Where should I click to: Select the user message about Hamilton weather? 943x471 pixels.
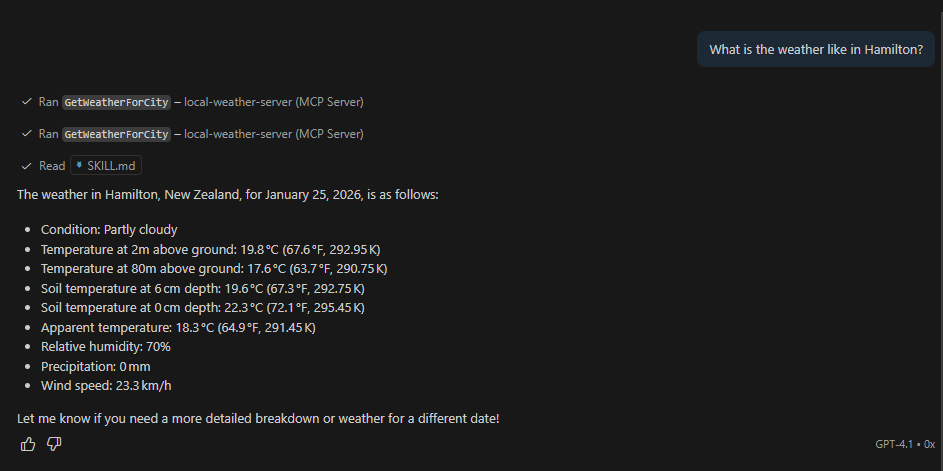click(x=815, y=49)
